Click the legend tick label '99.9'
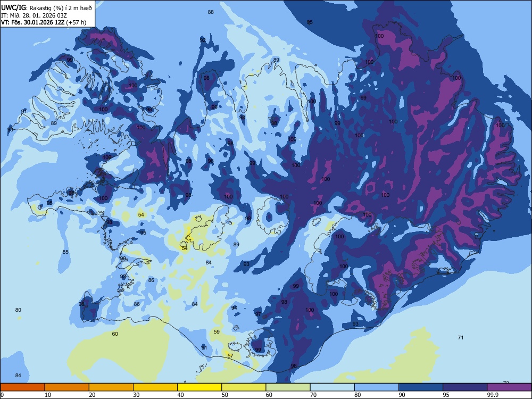 tap(493, 395)
